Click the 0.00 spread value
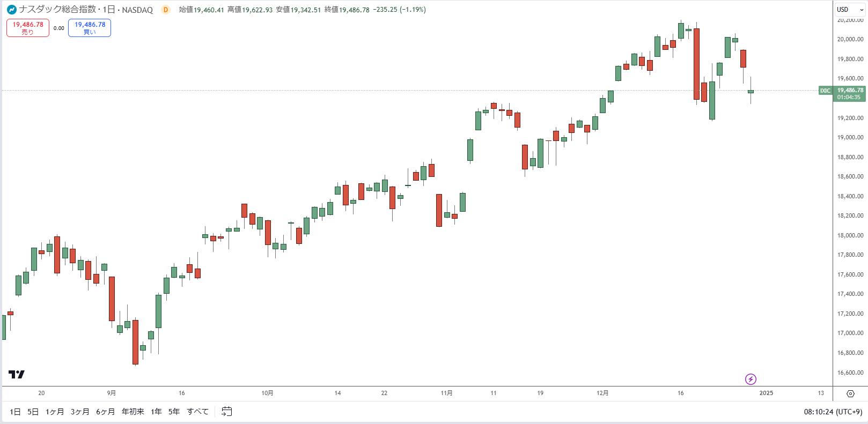868x424 pixels. [59, 28]
